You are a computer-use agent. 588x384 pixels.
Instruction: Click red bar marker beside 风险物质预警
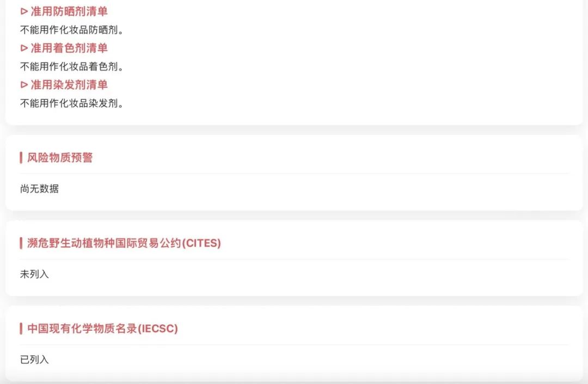tap(21, 158)
